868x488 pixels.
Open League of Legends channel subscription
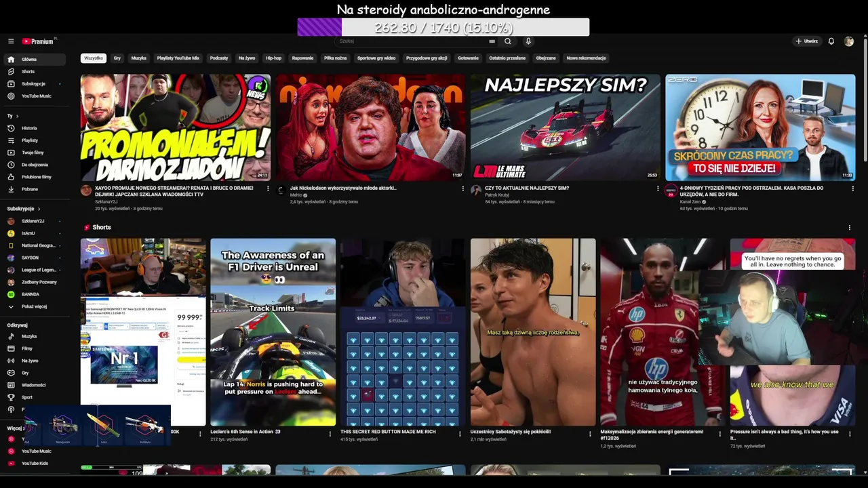pos(36,270)
